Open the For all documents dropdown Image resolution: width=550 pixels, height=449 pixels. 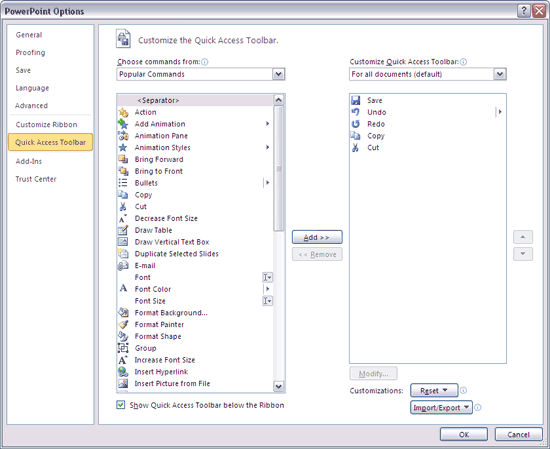pyautogui.click(x=499, y=74)
